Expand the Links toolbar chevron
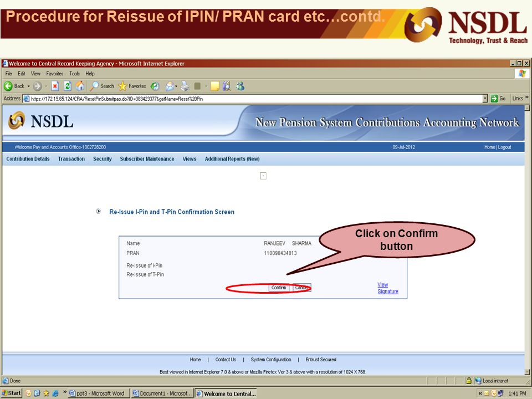532x399 pixels. (527, 98)
